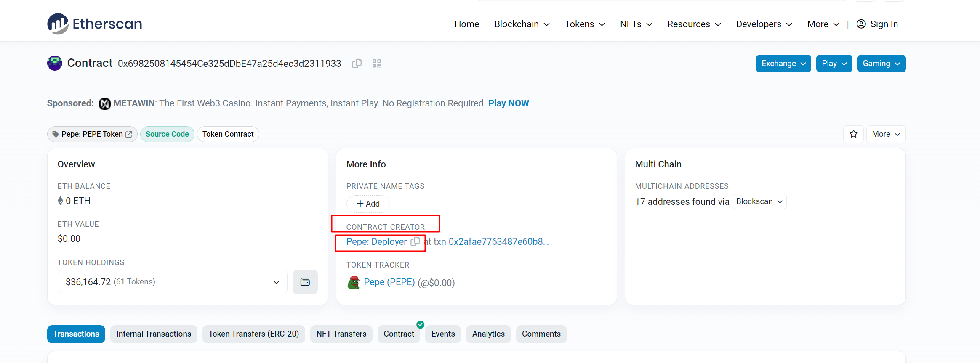The image size is (980, 363).
Task: Open the Pepe: Deployer creator link
Action: click(376, 242)
